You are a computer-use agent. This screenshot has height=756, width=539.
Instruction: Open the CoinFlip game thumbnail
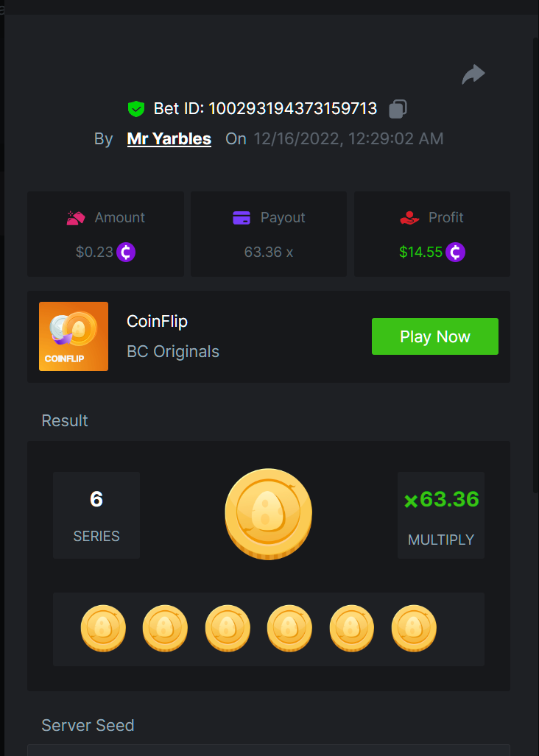coord(74,336)
